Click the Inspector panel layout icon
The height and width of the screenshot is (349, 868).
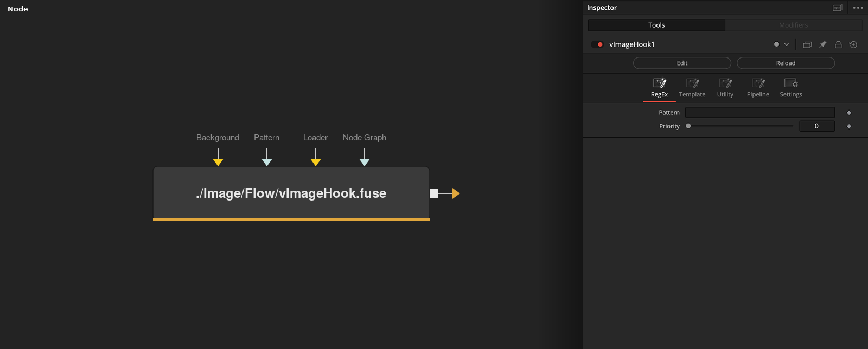click(x=838, y=8)
